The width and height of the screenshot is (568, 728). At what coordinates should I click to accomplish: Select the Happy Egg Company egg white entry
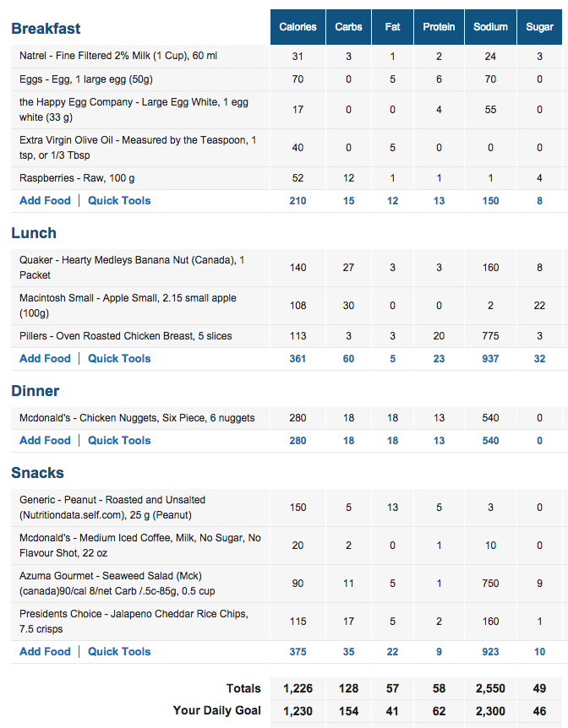tap(134, 110)
